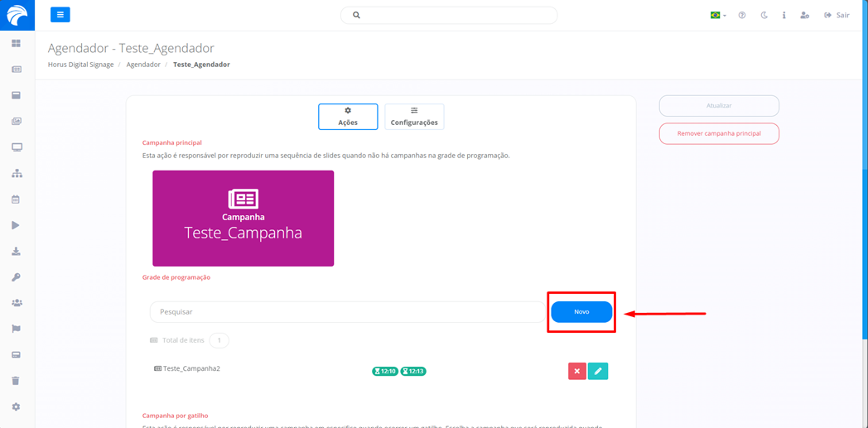Toggle dark mode with the moon icon
Screen dimensions: 868x428
764,15
